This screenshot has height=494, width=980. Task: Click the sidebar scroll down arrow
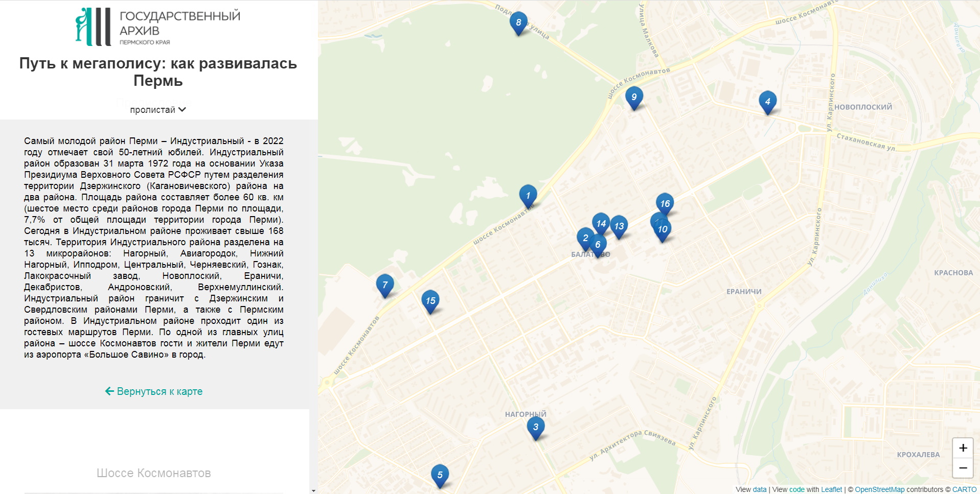(313, 490)
